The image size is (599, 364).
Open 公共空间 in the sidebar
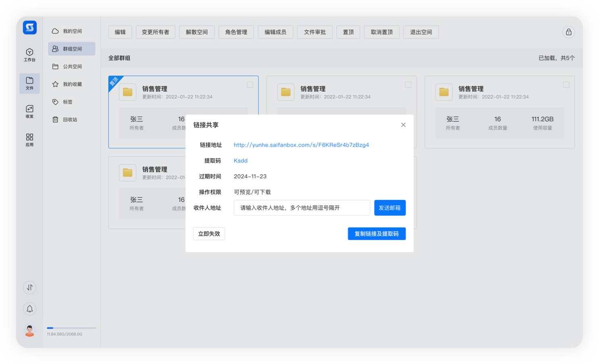[x=72, y=66]
